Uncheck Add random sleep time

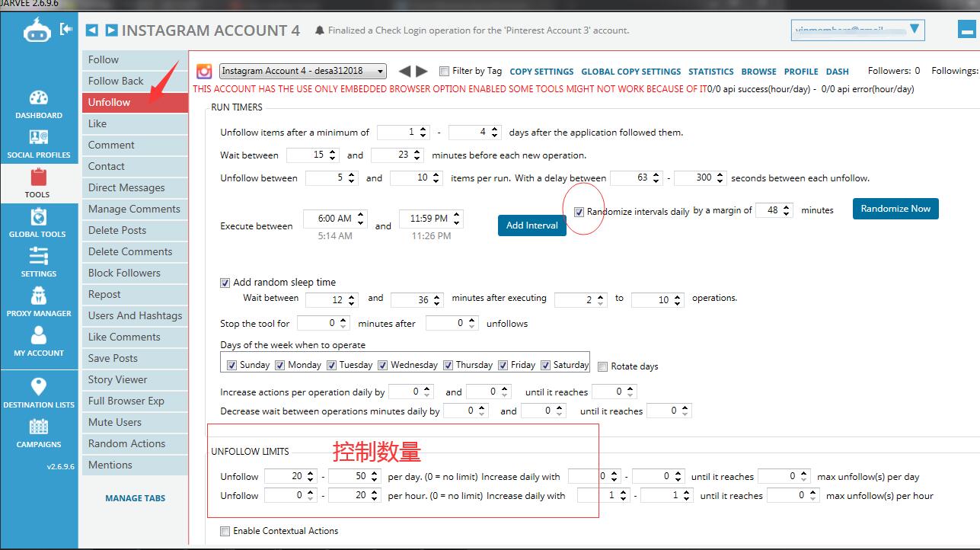pyautogui.click(x=225, y=283)
